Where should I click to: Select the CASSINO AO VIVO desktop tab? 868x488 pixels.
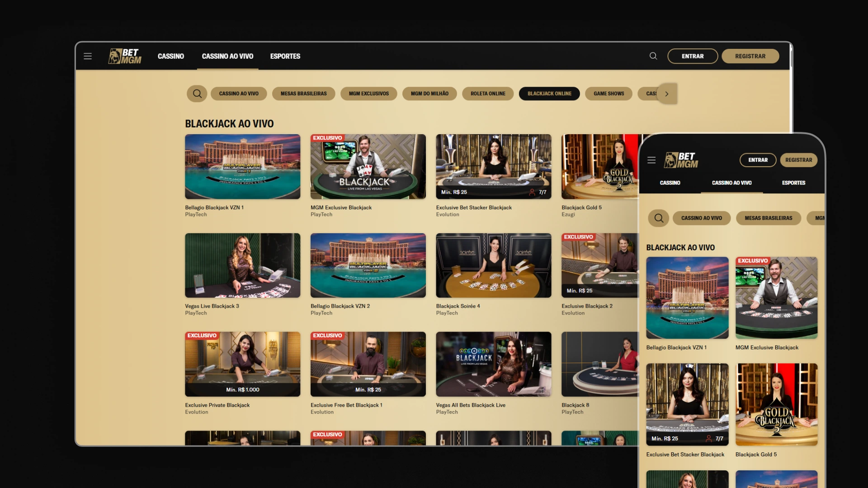coord(227,56)
